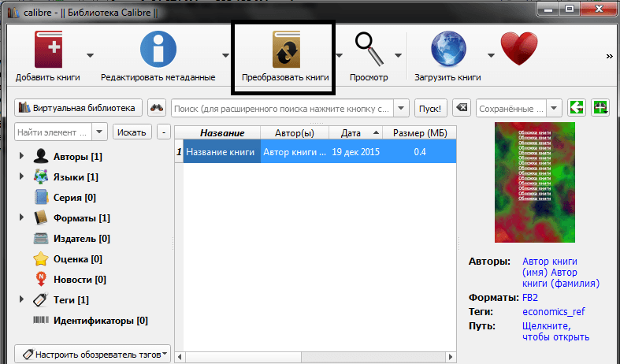Image resolution: width=620 pixels, height=364 pixels.
Task: Expand the Авторы [1] tree node
Action: [22, 156]
